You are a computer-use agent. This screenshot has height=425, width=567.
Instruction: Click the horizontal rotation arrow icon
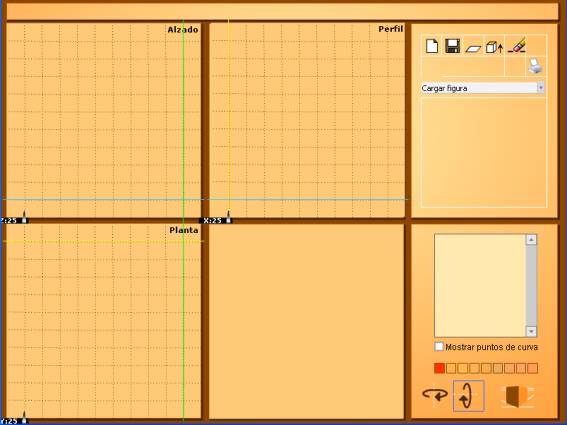click(x=435, y=394)
